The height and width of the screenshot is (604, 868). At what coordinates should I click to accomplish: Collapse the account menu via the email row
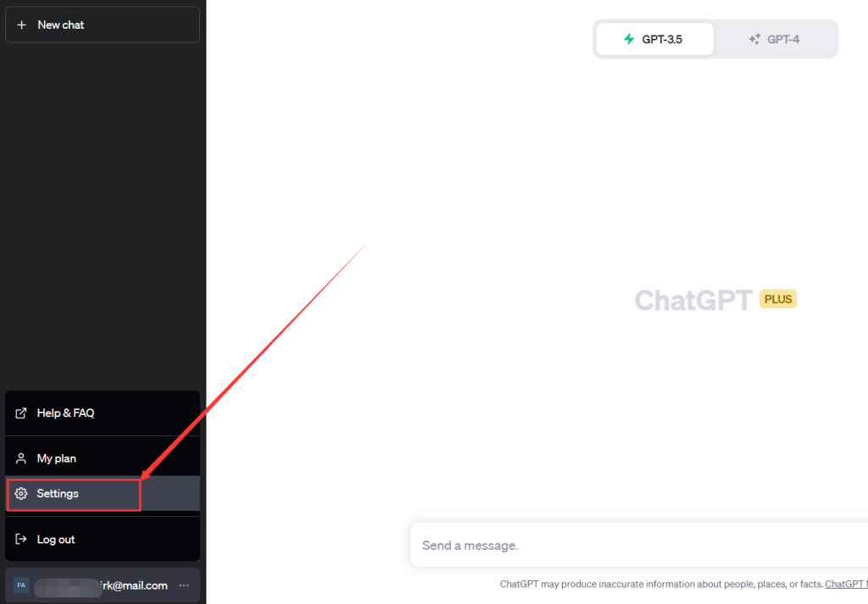tap(103, 585)
